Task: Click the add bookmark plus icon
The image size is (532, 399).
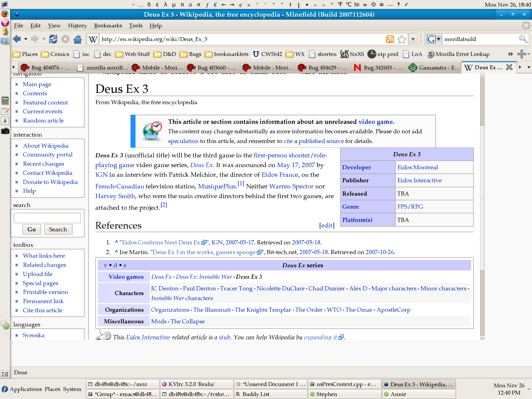Action: (521, 54)
